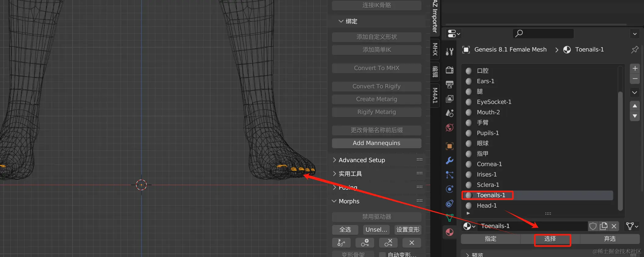Image resolution: width=644 pixels, height=257 pixels.
Task: Click the 指定 assign button
Action: (491, 239)
